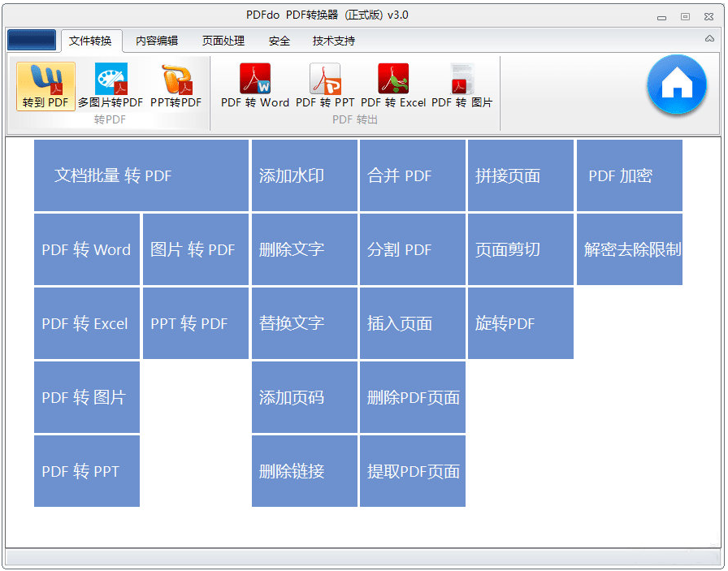Collapse the ribbon with the top-right chevron
728x571 pixels.
pos(710,39)
